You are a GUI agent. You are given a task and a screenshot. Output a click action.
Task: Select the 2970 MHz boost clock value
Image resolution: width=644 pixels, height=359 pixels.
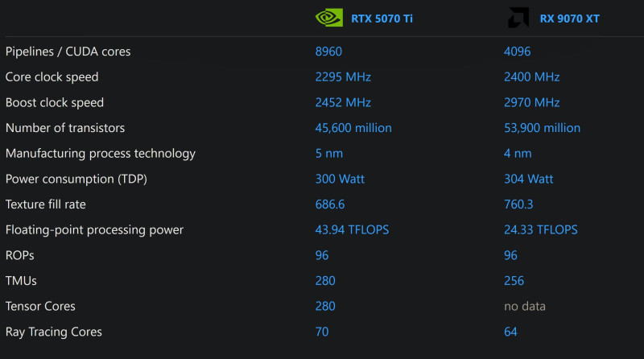pos(531,102)
